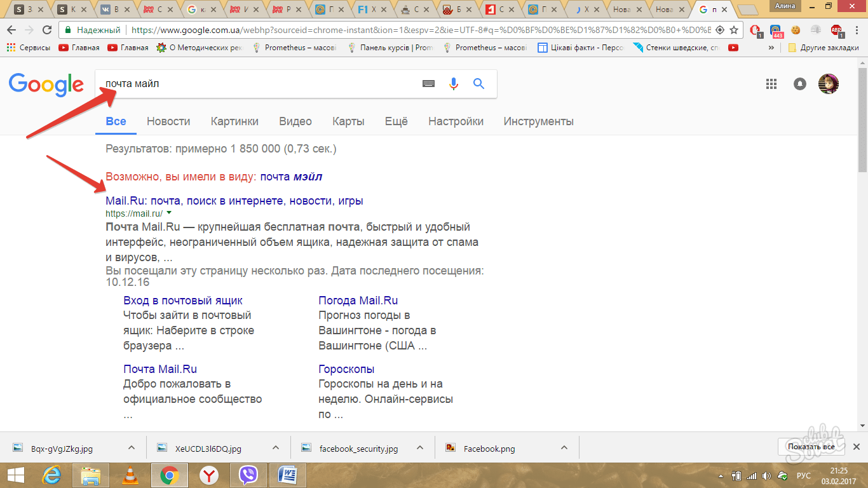Open the Инструменты search tools
Viewport: 868px width, 488px height.
[x=539, y=121]
